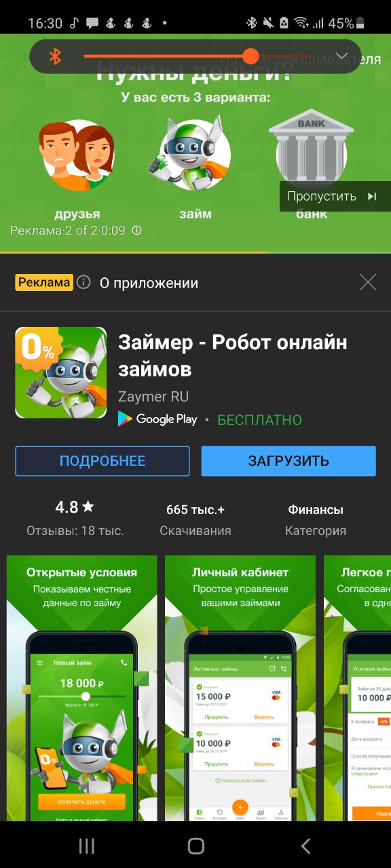This screenshot has height=868, width=391.
Task: Tap the Android home button
Action: click(196, 845)
